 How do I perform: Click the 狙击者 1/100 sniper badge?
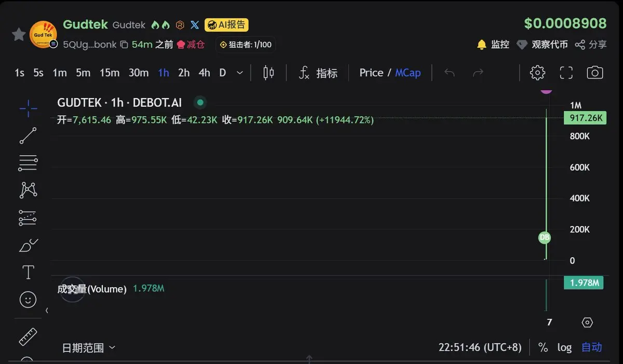click(246, 45)
